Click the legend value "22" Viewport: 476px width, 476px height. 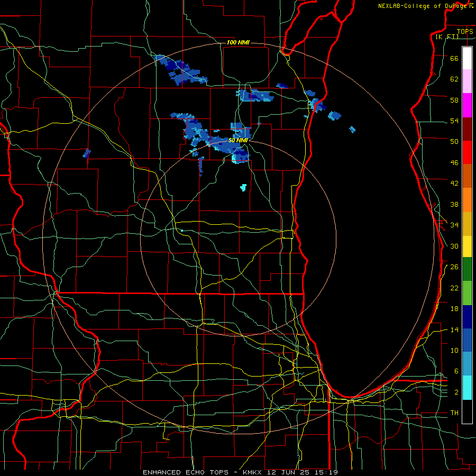[x=454, y=288]
